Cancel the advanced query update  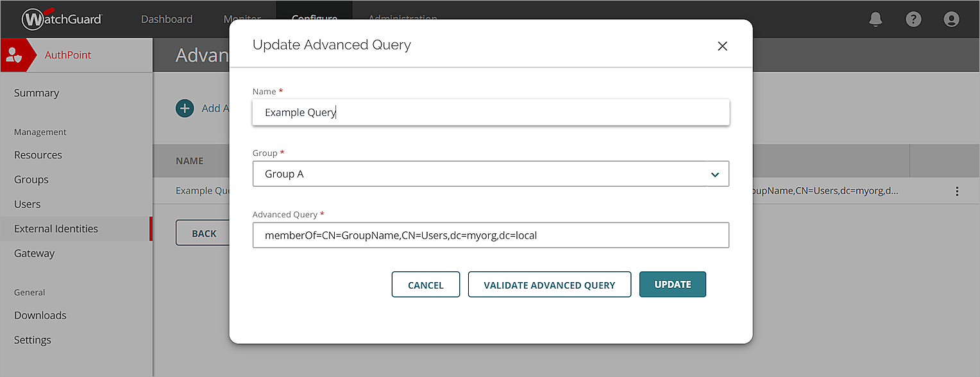pyautogui.click(x=426, y=285)
